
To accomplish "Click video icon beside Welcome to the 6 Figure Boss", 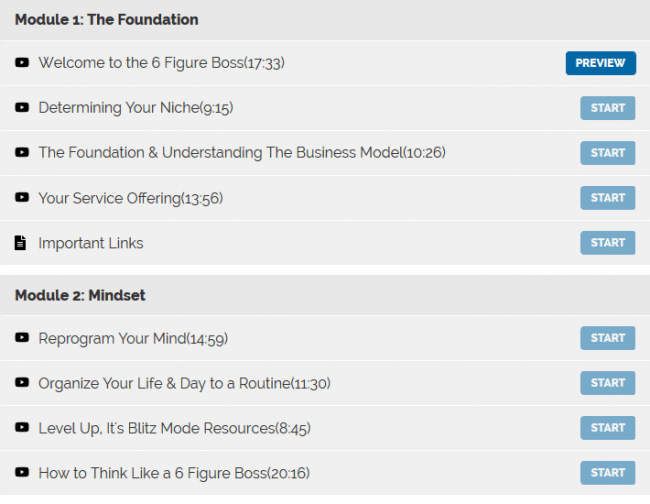I will pos(22,63).
